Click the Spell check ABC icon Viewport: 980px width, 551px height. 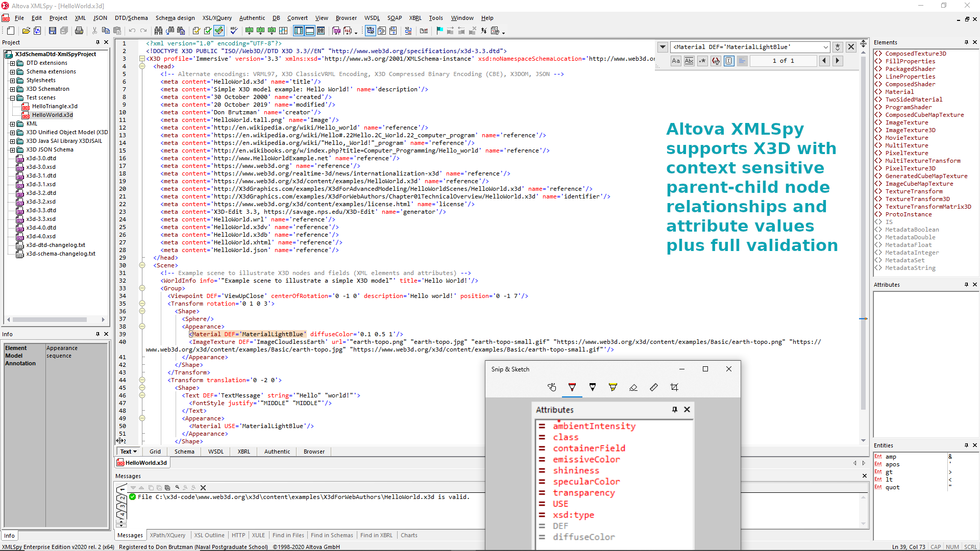(234, 31)
